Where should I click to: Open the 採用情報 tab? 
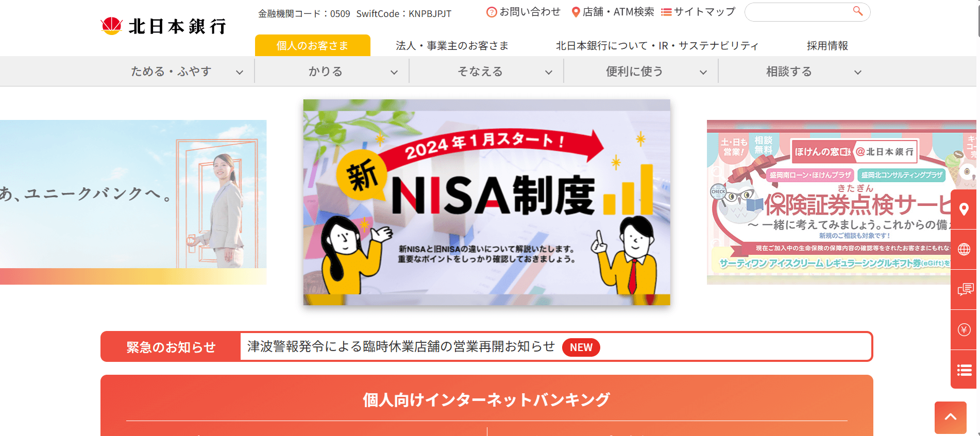(x=827, y=45)
